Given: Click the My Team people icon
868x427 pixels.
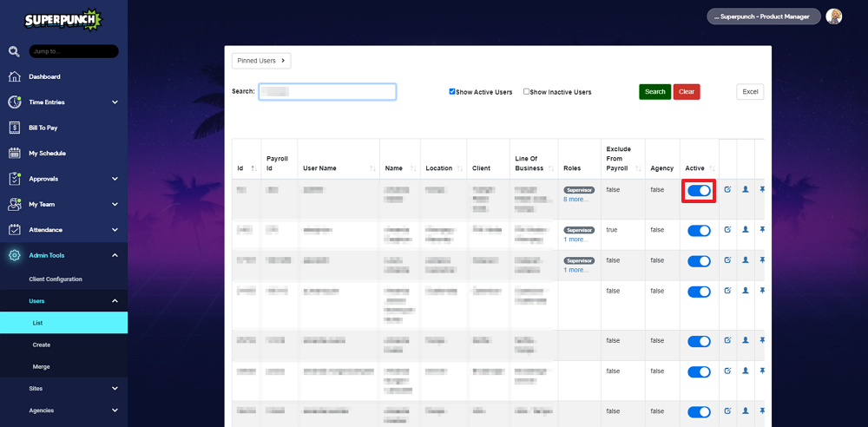Looking at the screenshot, I should pos(15,204).
